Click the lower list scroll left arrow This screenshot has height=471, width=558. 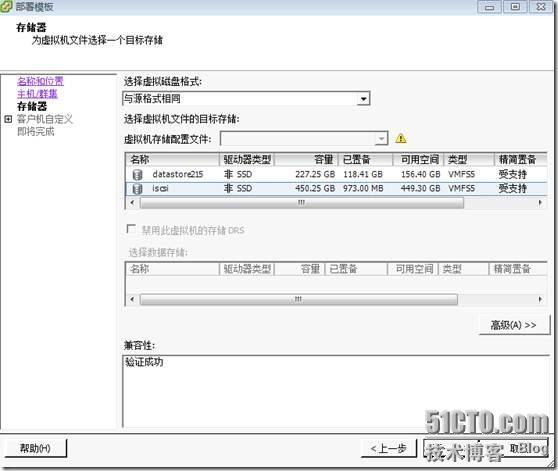(132, 300)
